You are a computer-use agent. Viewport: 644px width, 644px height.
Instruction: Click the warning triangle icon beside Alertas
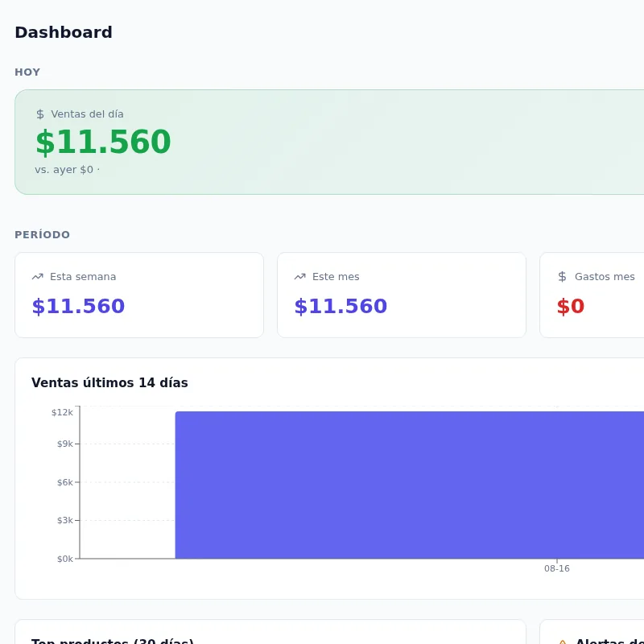563,642
